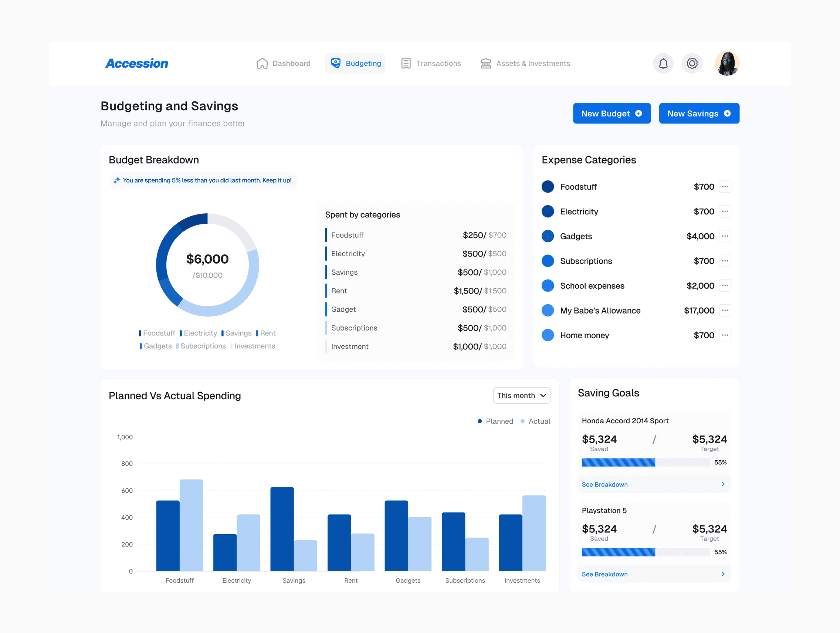
Task: Toggle Investments legend item in donut chart
Action: click(x=253, y=346)
